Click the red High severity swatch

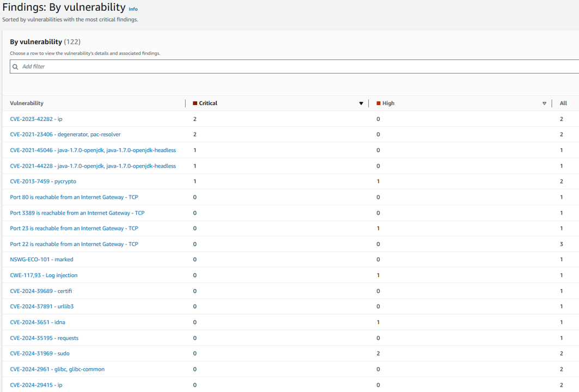(379, 103)
